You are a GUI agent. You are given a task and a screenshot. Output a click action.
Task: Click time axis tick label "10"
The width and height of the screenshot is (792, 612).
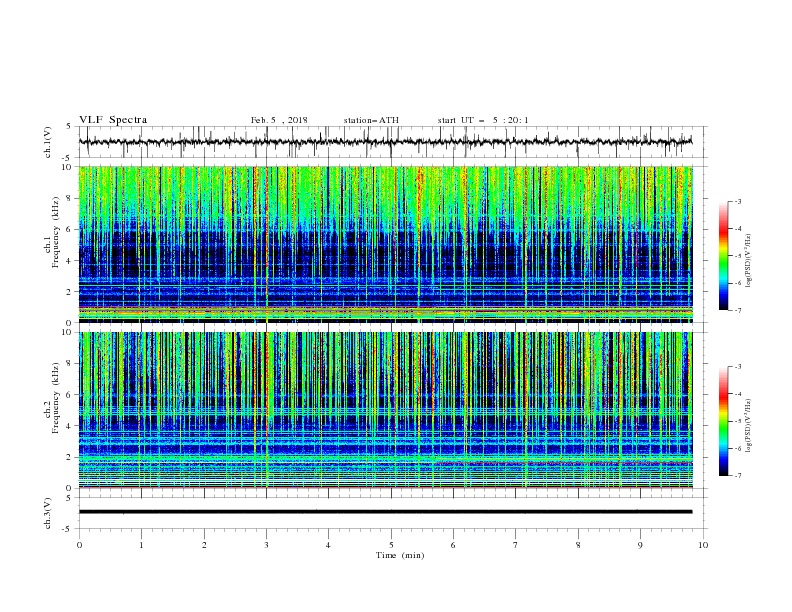point(703,545)
